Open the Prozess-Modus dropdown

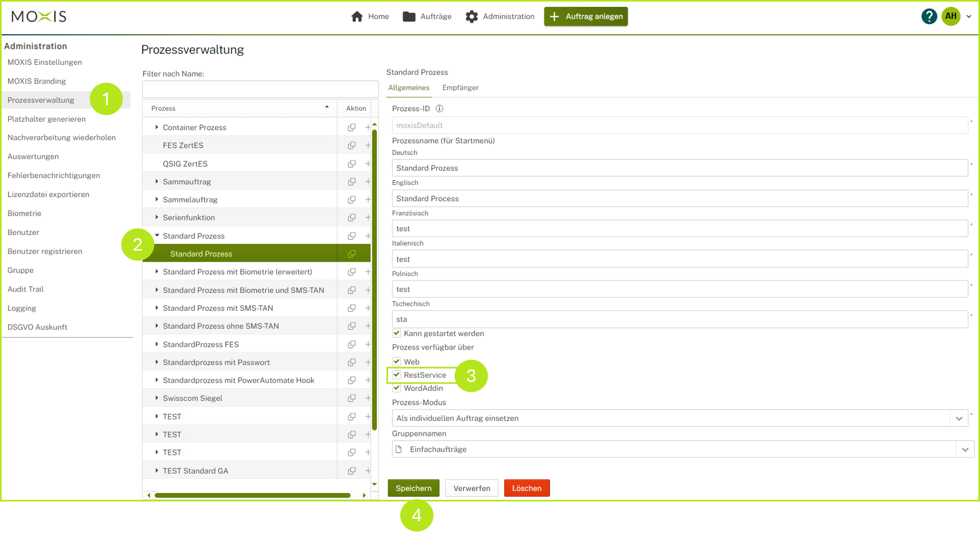click(959, 418)
